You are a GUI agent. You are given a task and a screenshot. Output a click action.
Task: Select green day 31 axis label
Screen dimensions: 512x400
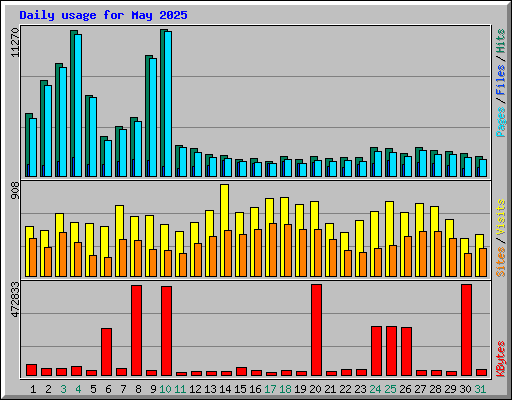click(x=480, y=389)
